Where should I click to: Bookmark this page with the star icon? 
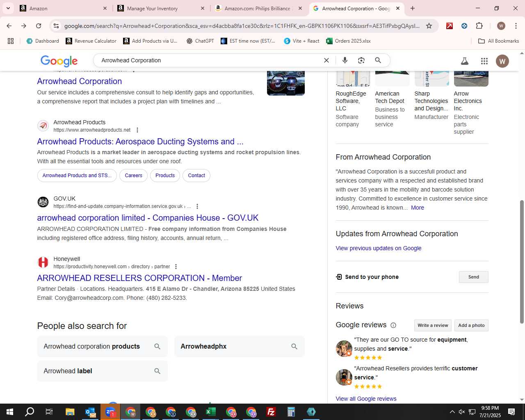[429, 26]
